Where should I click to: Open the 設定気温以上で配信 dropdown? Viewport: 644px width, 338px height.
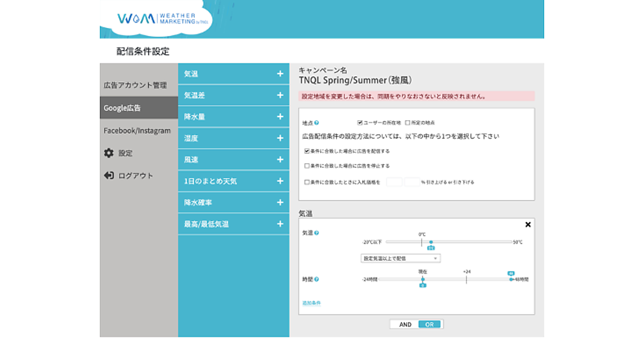click(400, 258)
